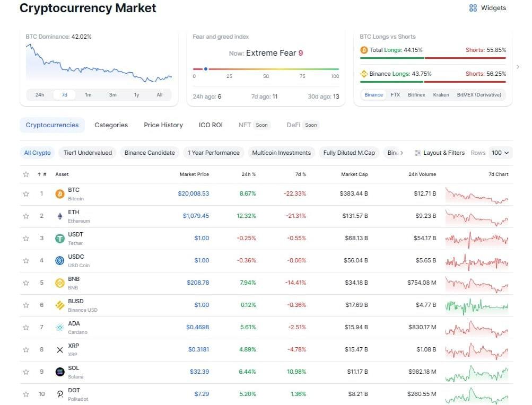532x405 pixels.
Task: Sort by Market Price column
Action: pos(194,174)
